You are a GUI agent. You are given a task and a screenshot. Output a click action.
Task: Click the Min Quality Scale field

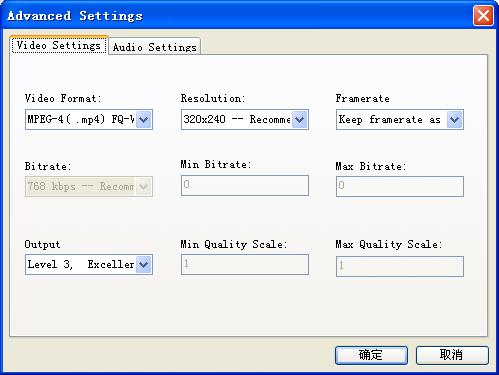click(245, 265)
